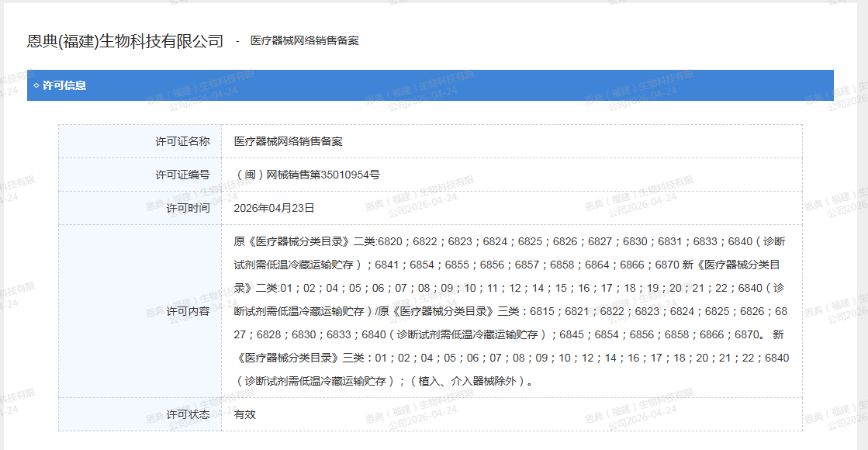Click the 医疗器械网络销售备案 value in the table
The height and width of the screenshot is (450, 868).
[x=289, y=141]
